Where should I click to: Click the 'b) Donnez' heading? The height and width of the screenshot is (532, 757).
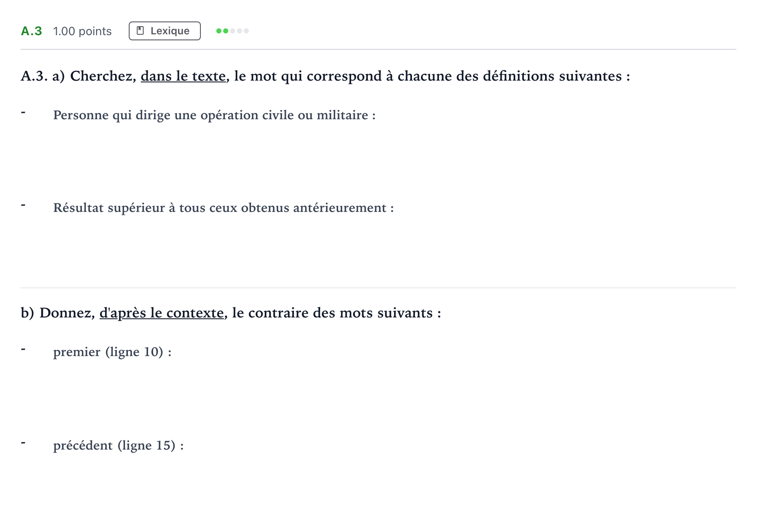pyautogui.click(x=231, y=313)
